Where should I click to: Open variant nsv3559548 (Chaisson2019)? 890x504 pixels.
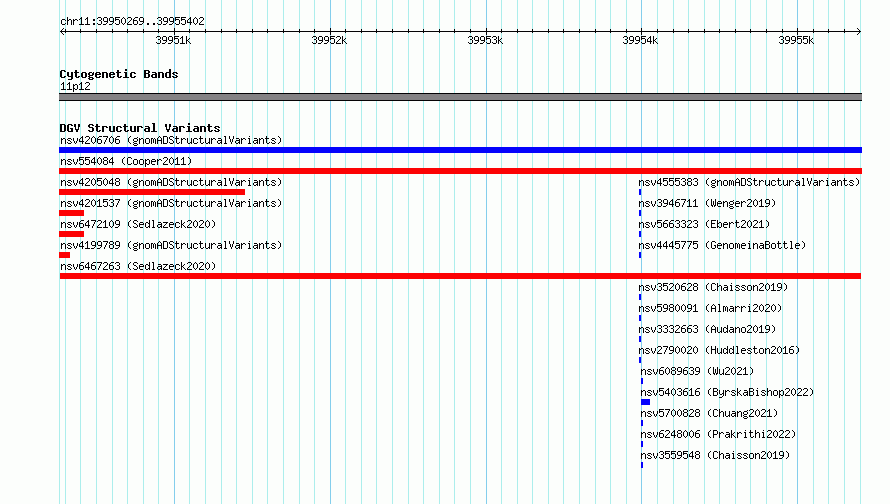(715, 455)
